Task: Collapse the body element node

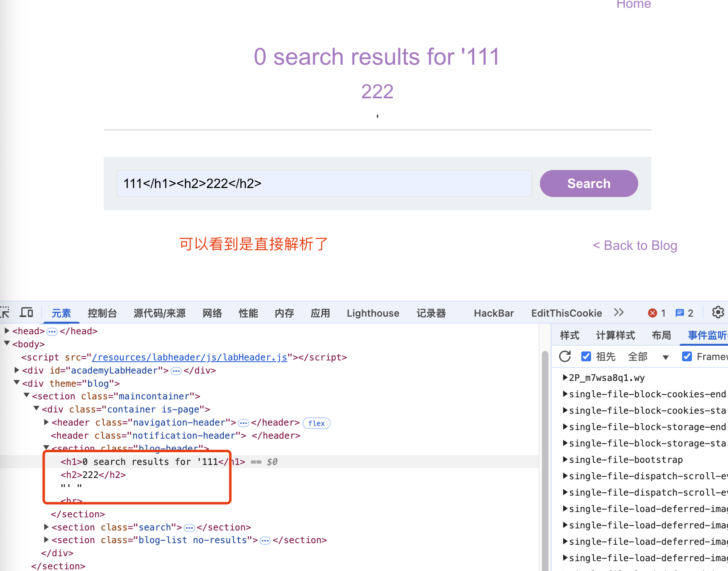Action: click(x=7, y=344)
